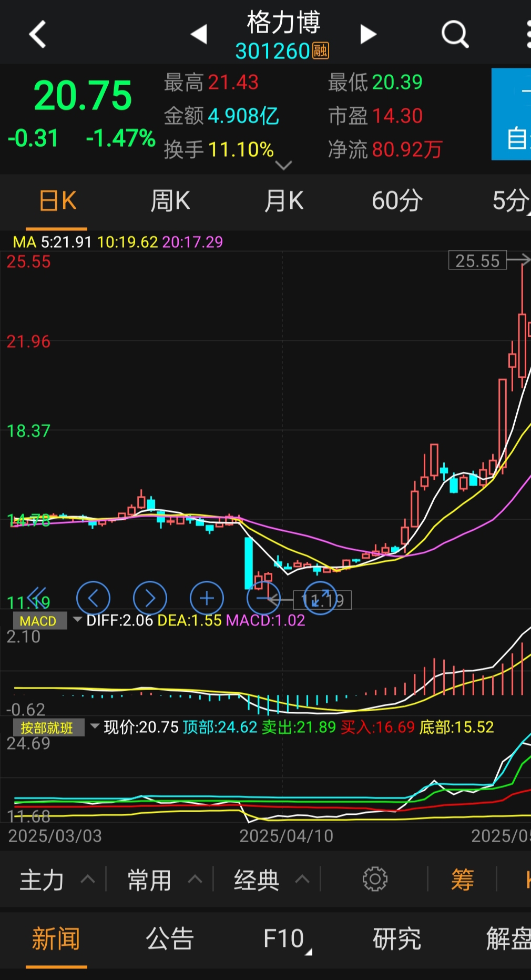The width and height of the screenshot is (531, 980).
Task: Expand the 经典 indicator group
Action: coord(271,880)
